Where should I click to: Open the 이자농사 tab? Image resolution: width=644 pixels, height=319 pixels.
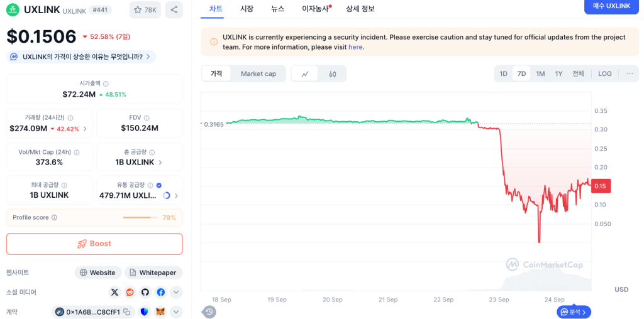pos(316,8)
